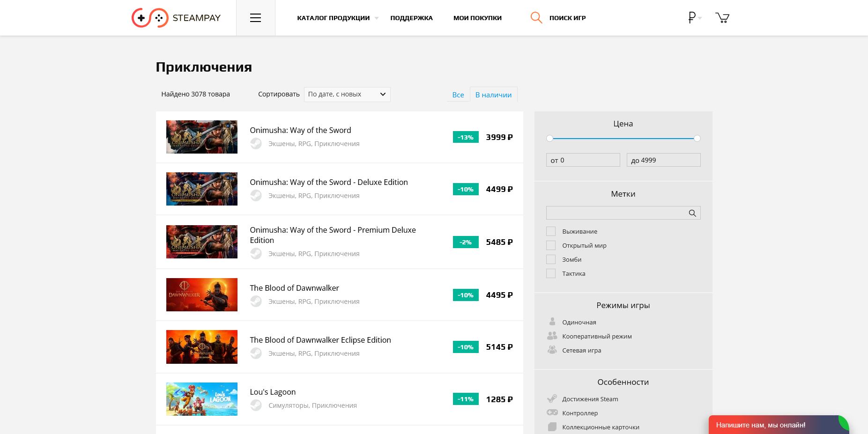The width and height of the screenshot is (868, 434).
Task: Click the cooperative mode icon
Action: coord(552,336)
